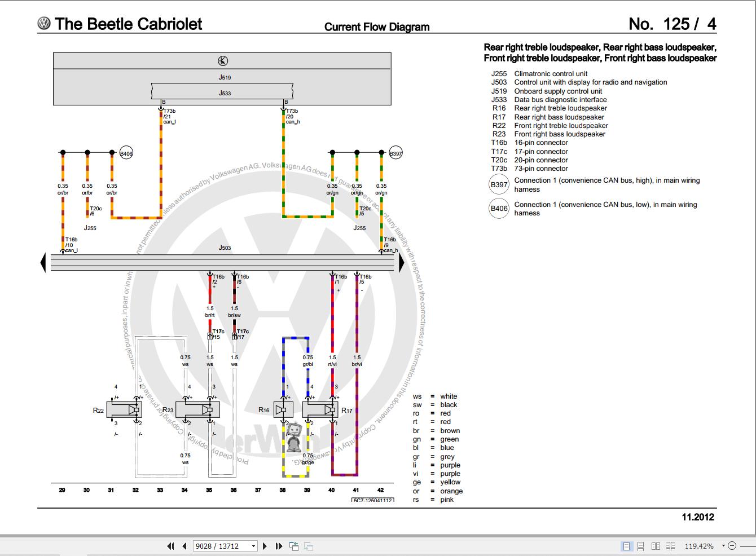Select two-page facing view layout
This screenshot has width=756, height=556.
click(x=656, y=546)
